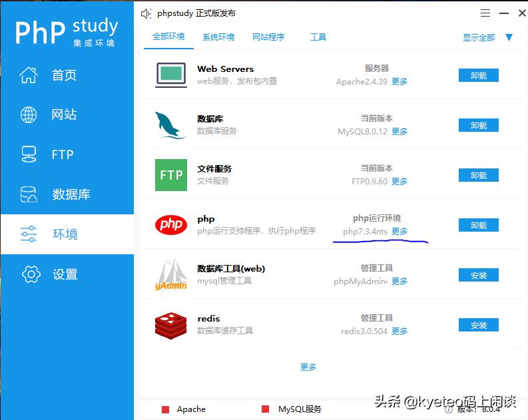Viewport: 528px width, 420px height.
Task: Switch to 系统环境 tab
Action: [x=218, y=37]
